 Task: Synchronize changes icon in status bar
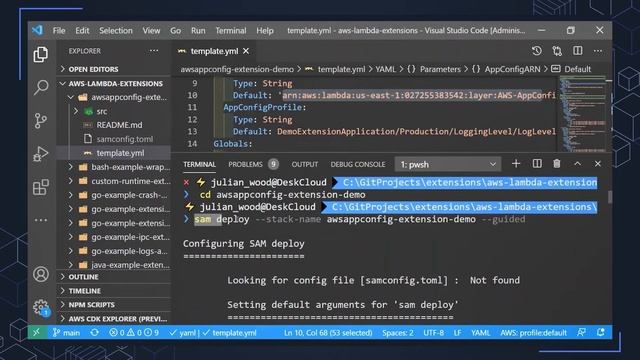click(94, 333)
